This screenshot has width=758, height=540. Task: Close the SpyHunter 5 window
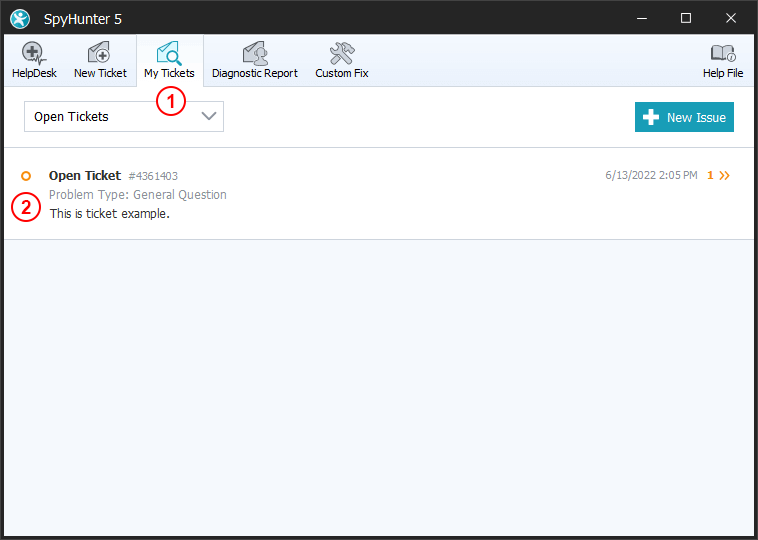coord(732,18)
